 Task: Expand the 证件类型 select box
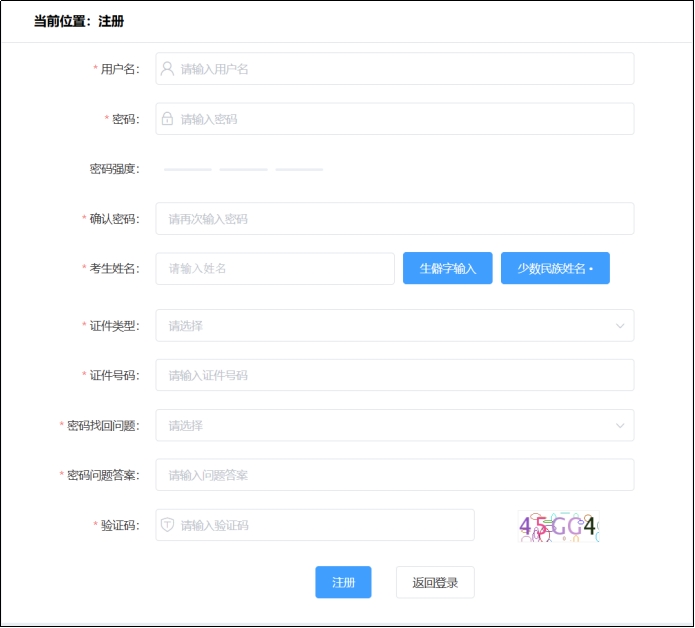point(394,325)
